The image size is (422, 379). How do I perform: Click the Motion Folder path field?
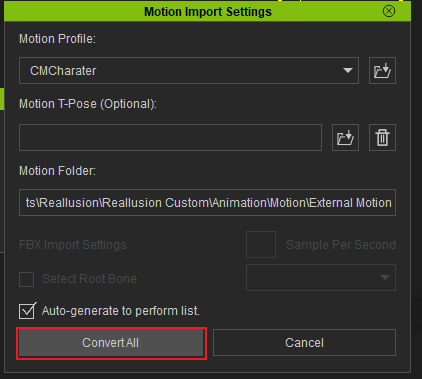pyautogui.click(x=207, y=203)
